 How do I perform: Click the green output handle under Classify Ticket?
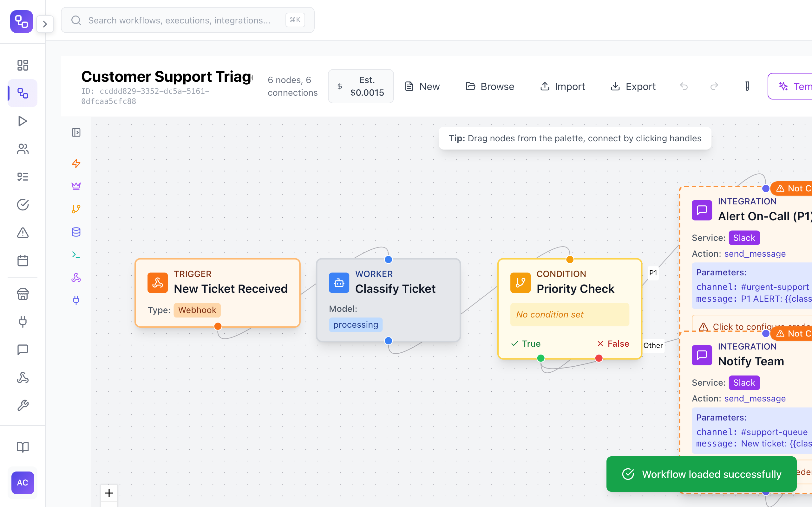[x=388, y=340]
